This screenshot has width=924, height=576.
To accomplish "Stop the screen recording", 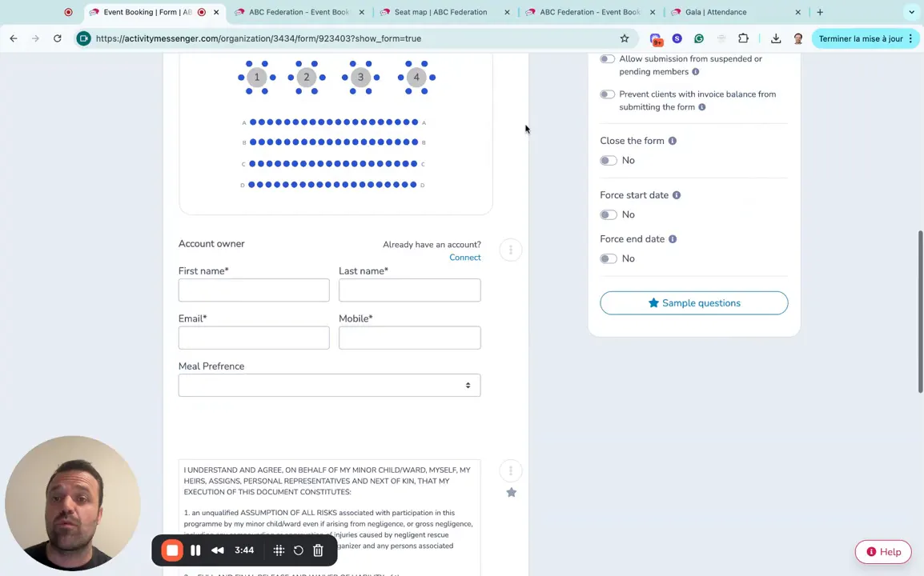I will [172, 550].
